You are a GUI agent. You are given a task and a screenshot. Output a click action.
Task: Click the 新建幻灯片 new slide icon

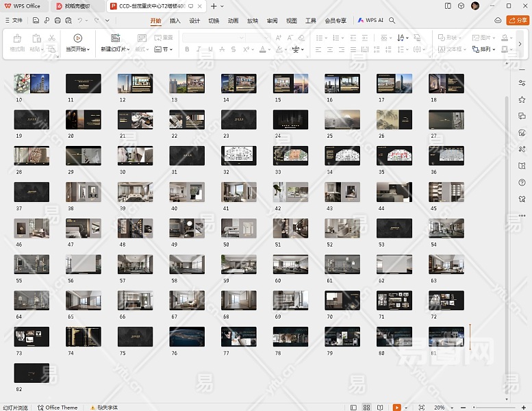[x=115, y=38]
